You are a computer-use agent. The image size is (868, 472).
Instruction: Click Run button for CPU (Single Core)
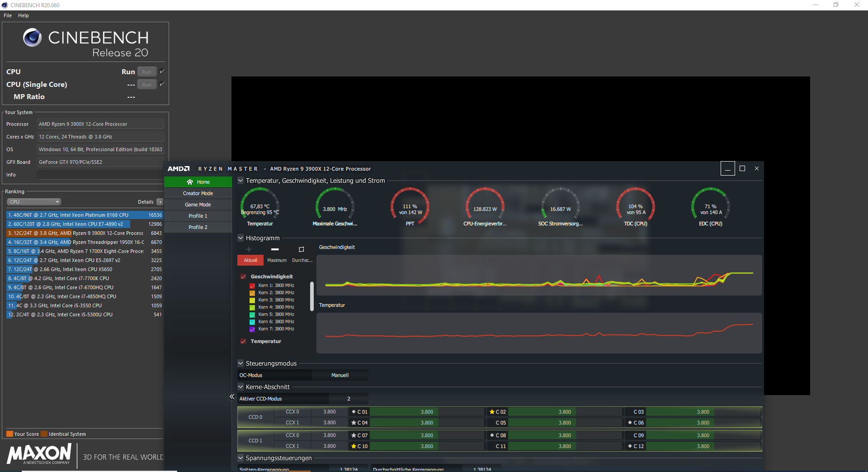click(147, 85)
